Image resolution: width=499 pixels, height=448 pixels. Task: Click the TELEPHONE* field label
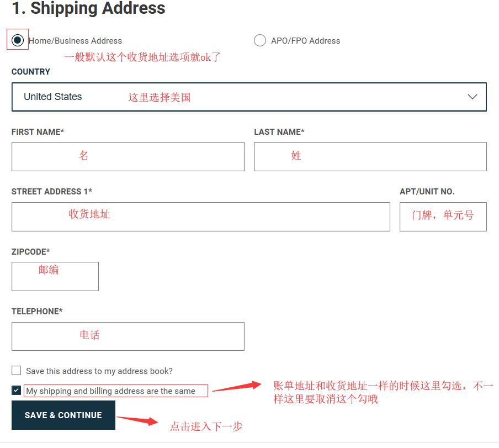tap(37, 312)
